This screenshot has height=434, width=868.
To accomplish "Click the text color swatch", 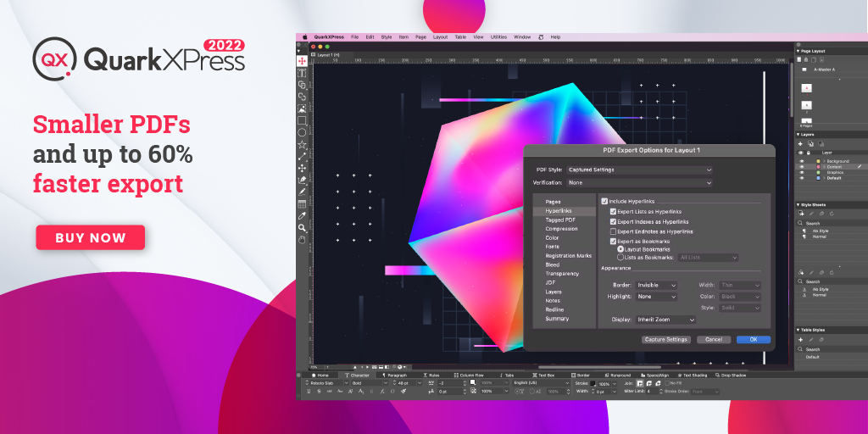I will point(473,382).
